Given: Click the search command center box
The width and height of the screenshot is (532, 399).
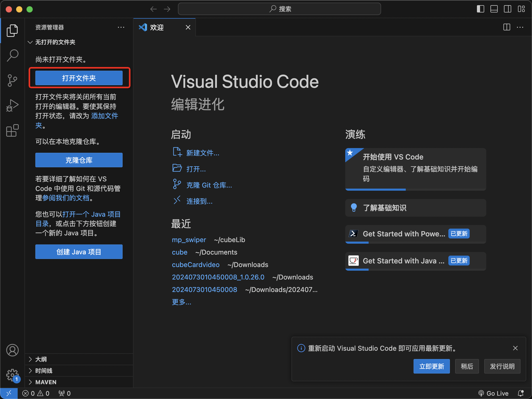Looking at the screenshot, I should [279, 9].
